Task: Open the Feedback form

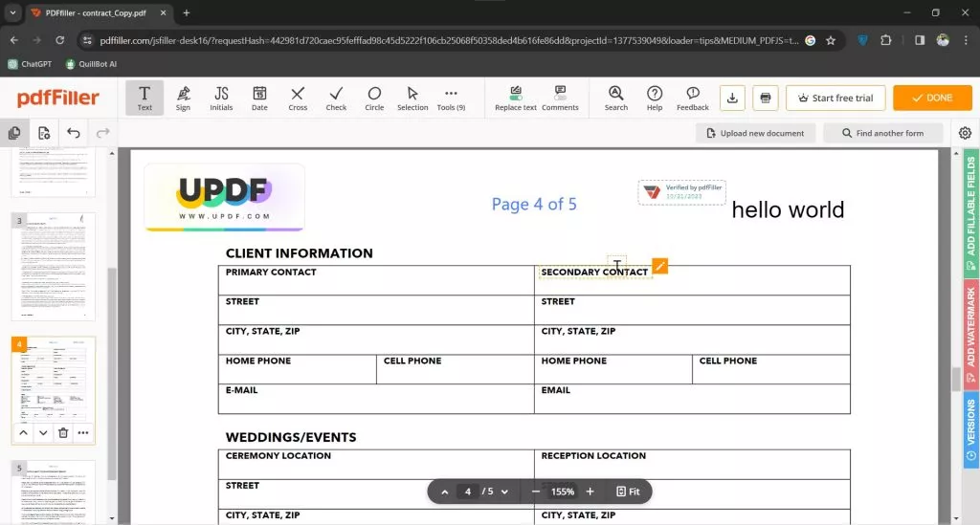Action: 693,98
